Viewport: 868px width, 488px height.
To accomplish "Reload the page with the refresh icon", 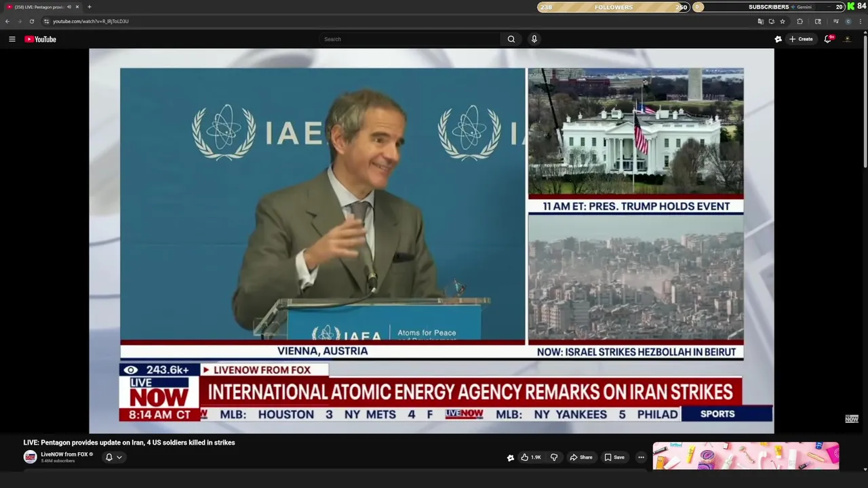I will tap(31, 21).
